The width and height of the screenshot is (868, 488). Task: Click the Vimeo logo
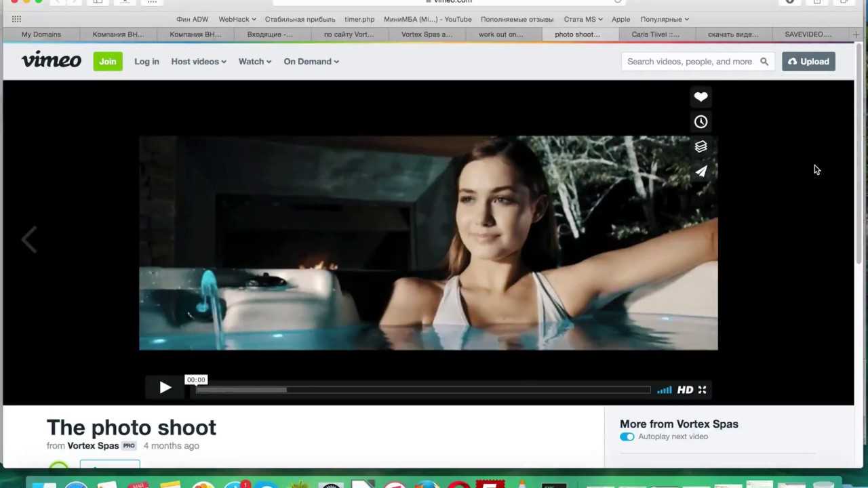(x=52, y=60)
